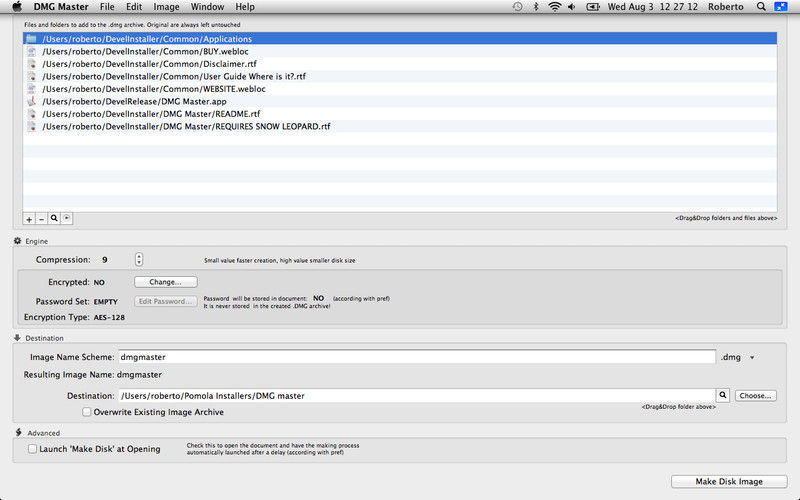Click the BUY.webloc file icon
The height and width of the screenshot is (500, 800).
coord(32,51)
